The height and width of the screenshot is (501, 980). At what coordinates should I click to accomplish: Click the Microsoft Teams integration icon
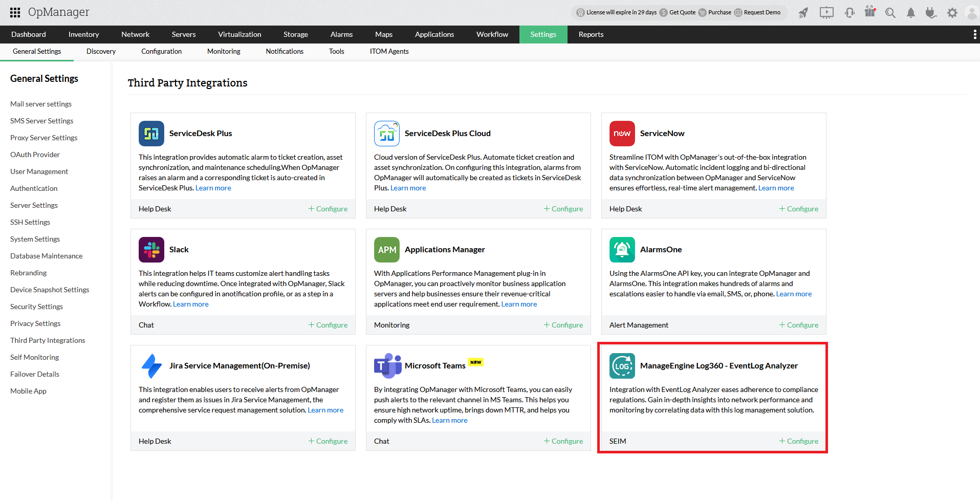(387, 365)
